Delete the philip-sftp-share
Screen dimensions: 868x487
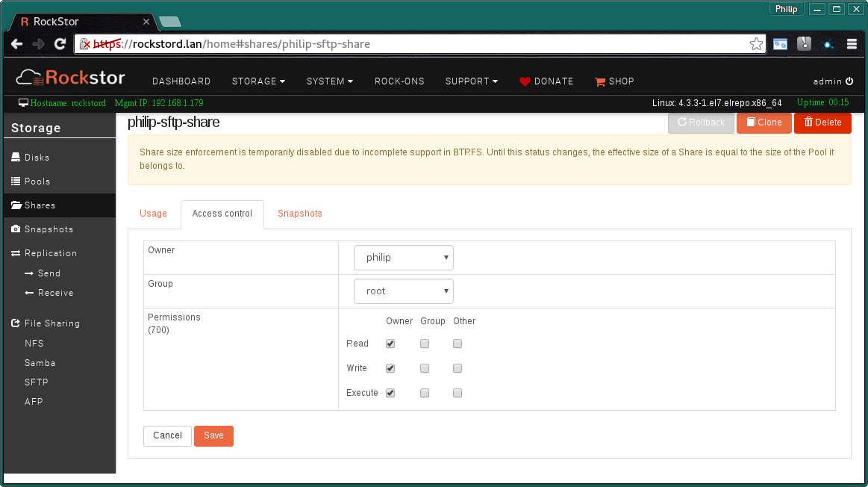pyautogui.click(x=822, y=122)
